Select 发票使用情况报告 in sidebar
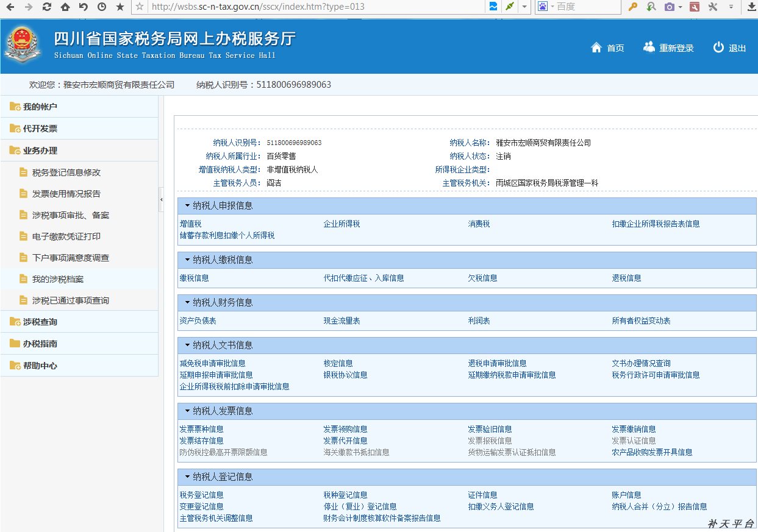The height and width of the screenshot is (532, 758). click(66, 194)
